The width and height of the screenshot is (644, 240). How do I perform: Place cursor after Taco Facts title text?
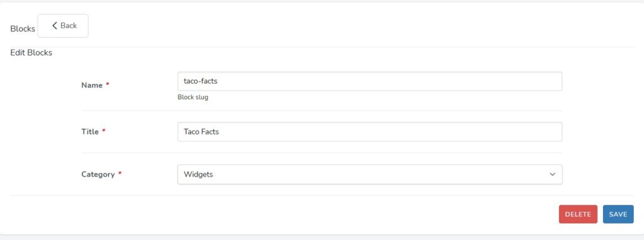[219, 132]
